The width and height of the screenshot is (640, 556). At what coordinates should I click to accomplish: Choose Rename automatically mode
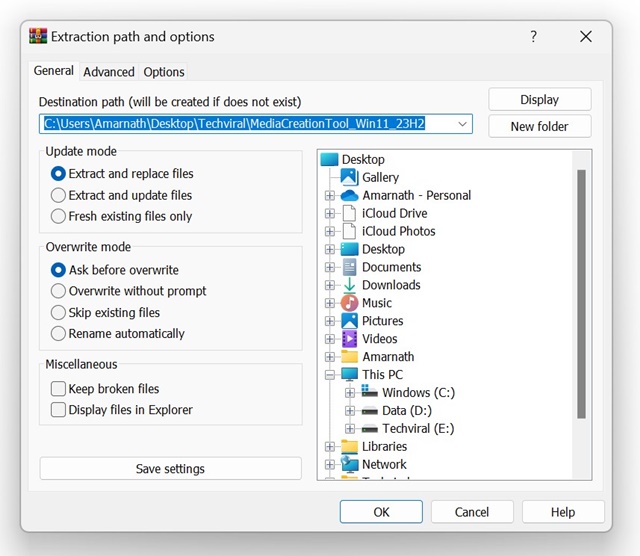tap(117, 334)
